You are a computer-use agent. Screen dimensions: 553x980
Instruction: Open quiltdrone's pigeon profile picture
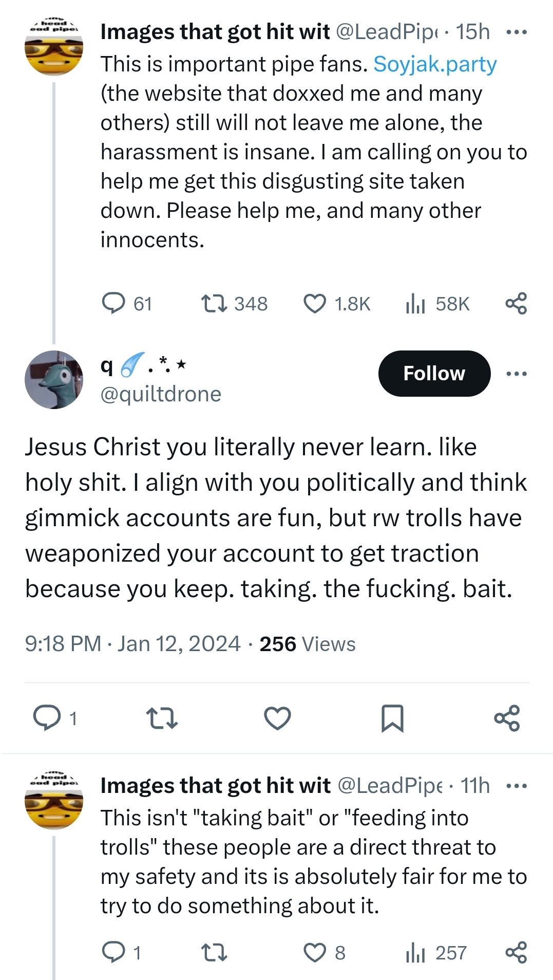(x=54, y=380)
